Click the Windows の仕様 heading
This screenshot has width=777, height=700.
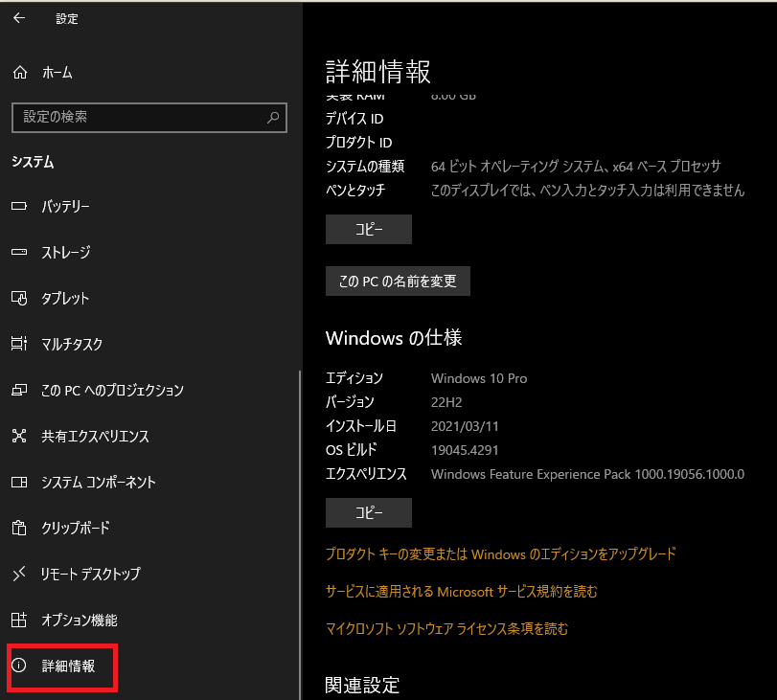(x=394, y=338)
